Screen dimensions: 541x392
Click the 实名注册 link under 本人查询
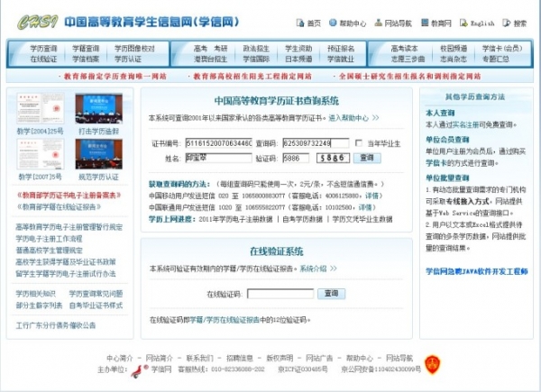coord(466,124)
